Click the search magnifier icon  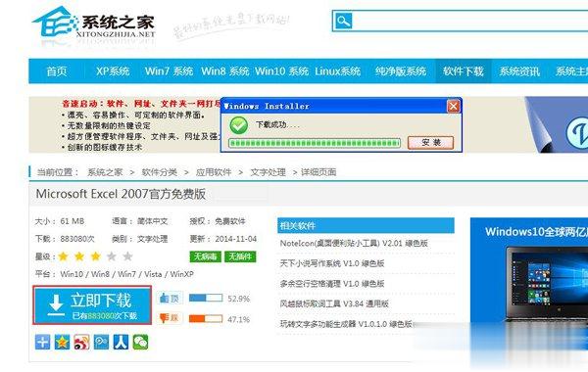343,21
